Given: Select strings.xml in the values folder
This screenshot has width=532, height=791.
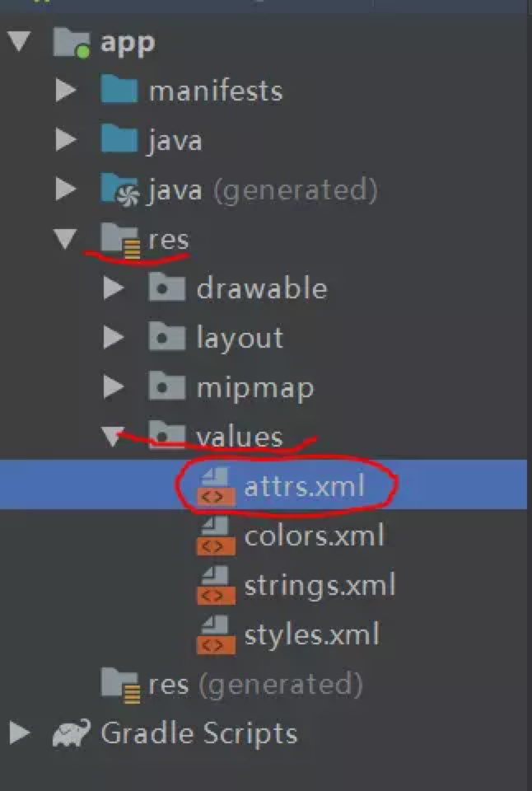Looking at the screenshot, I should point(320,586).
